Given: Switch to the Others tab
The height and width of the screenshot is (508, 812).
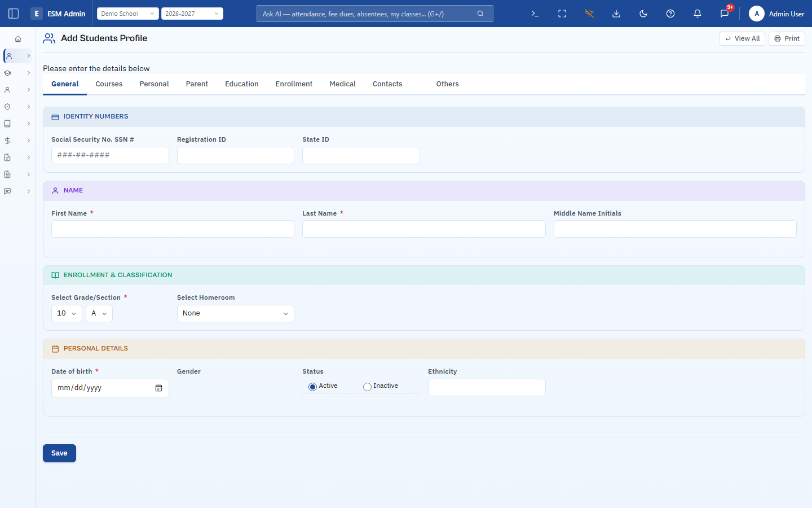Looking at the screenshot, I should [x=447, y=84].
